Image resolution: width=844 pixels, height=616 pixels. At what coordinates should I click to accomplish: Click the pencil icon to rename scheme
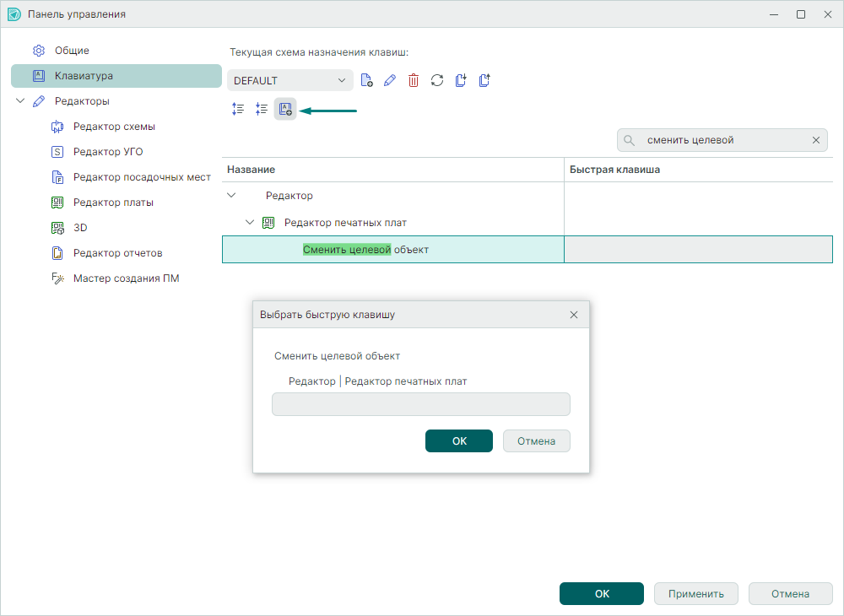click(389, 80)
